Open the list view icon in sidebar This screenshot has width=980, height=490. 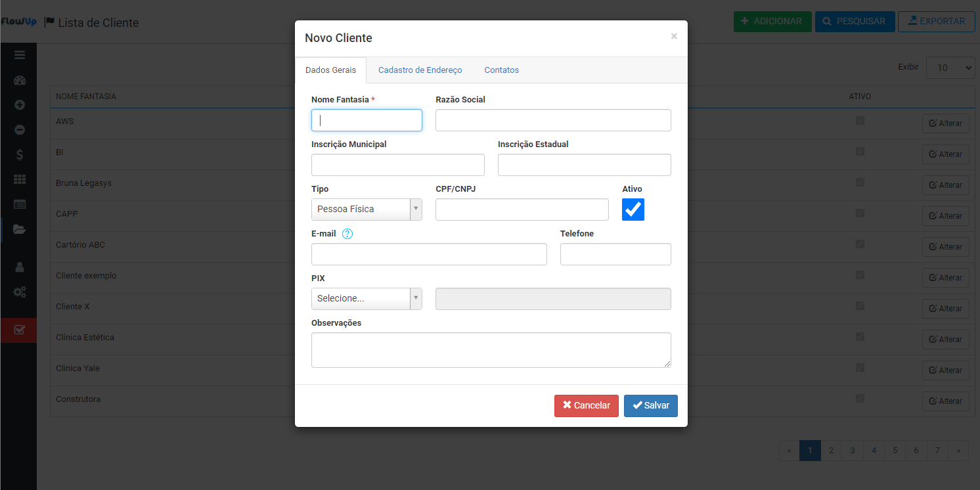19,204
